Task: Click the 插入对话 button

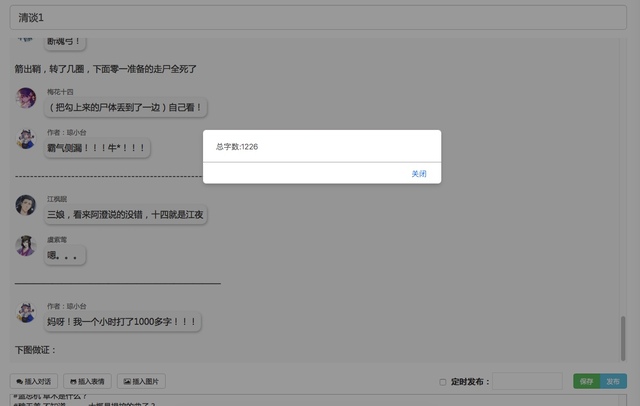Action: pyautogui.click(x=34, y=382)
